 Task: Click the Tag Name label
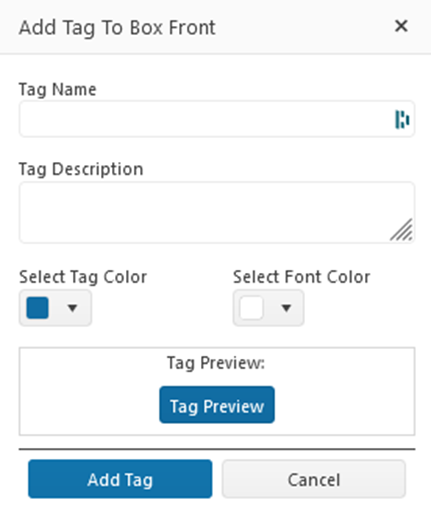click(x=58, y=90)
